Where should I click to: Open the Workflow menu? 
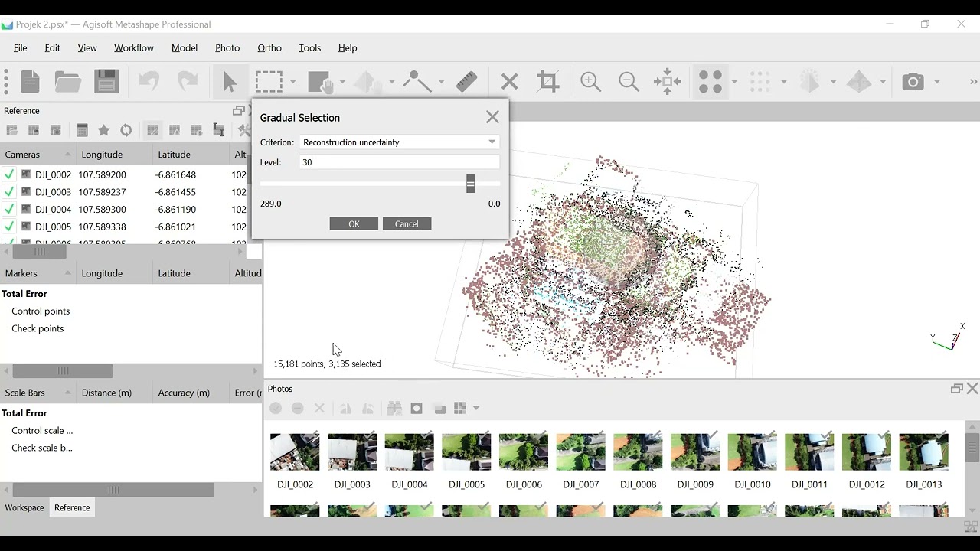pyautogui.click(x=134, y=47)
